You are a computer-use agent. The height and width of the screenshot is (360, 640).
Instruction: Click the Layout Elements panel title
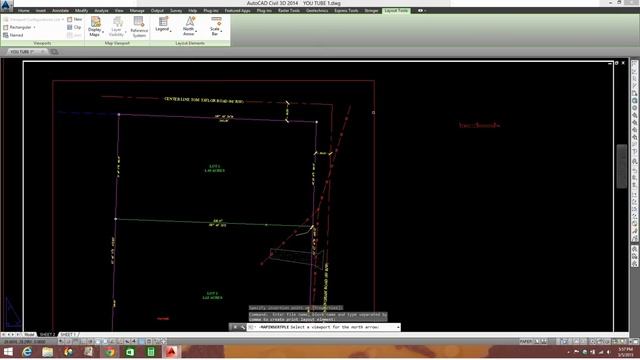pyautogui.click(x=190, y=43)
